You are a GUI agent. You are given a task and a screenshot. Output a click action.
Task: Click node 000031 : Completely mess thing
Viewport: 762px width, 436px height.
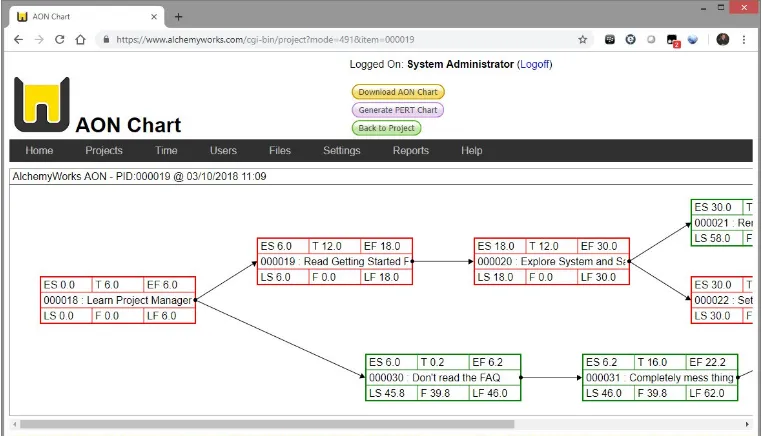tap(660, 378)
